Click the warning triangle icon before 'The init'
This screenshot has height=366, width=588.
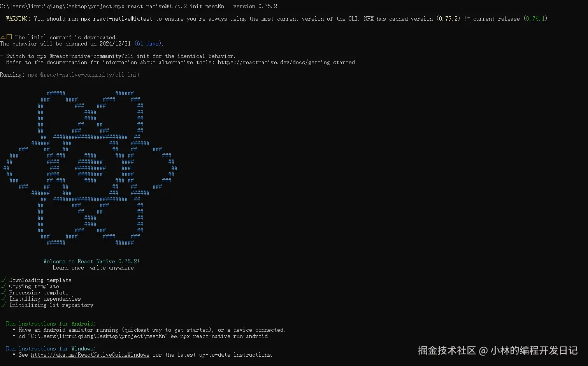pos(3,37)
